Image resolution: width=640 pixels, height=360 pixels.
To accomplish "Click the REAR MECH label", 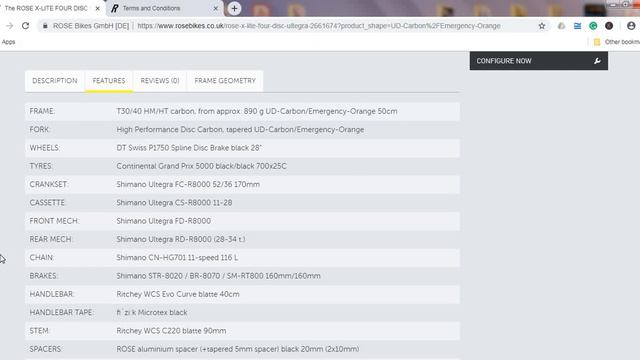I will (51, 239).
